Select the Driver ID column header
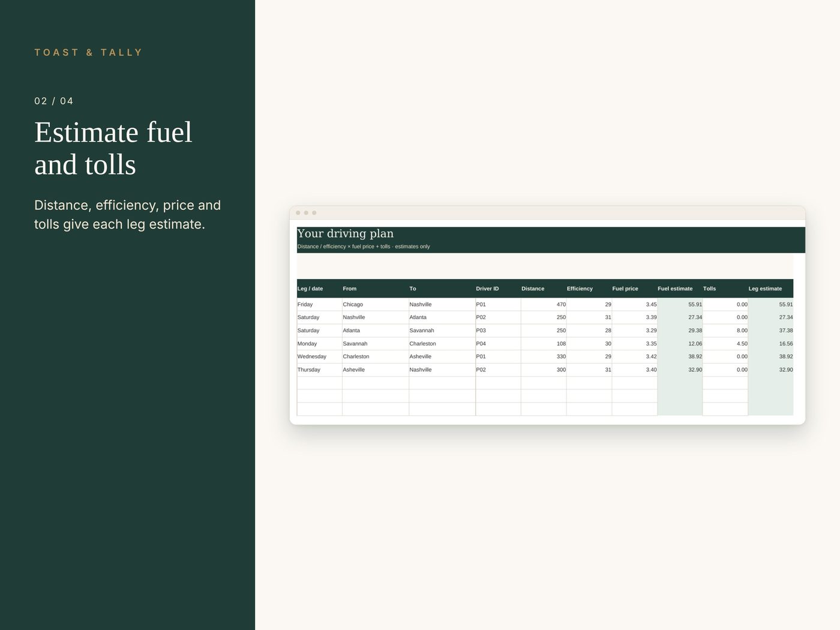The height and width of the screenshot is (630, 840). pos(498,289)
